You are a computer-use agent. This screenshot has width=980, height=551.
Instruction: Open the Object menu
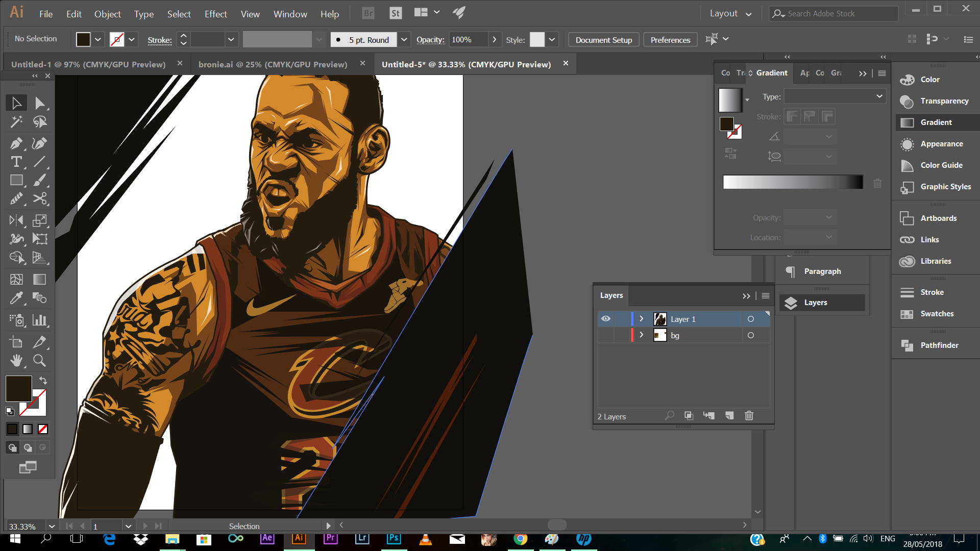click(x=107, y=14)
